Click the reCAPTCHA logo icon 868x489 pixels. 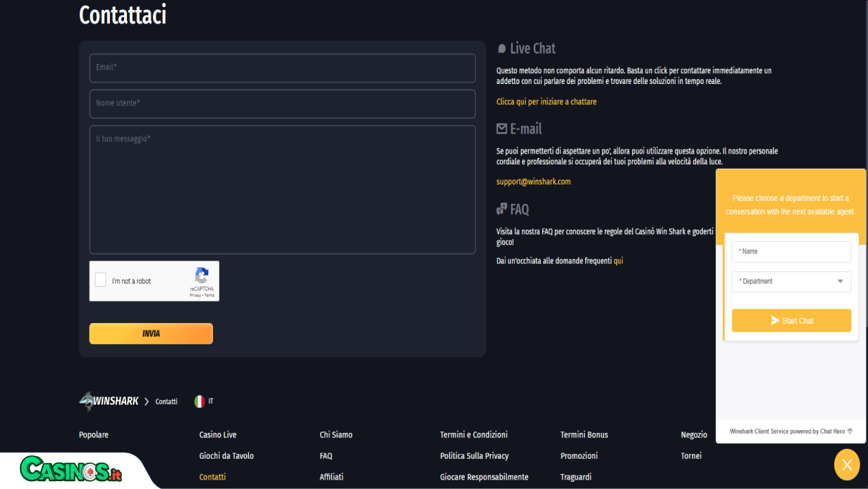[202, 276]
